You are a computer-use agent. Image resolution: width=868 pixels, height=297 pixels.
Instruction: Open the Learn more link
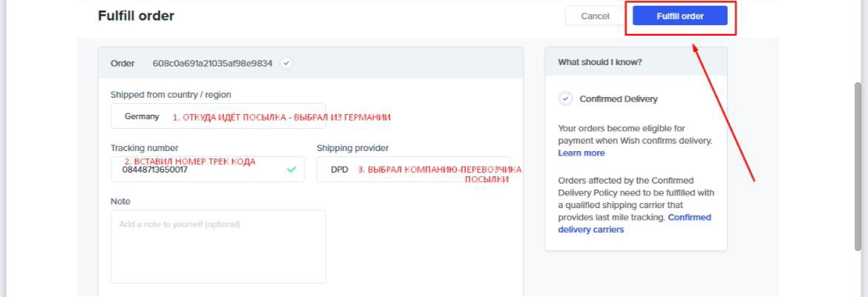581,153
